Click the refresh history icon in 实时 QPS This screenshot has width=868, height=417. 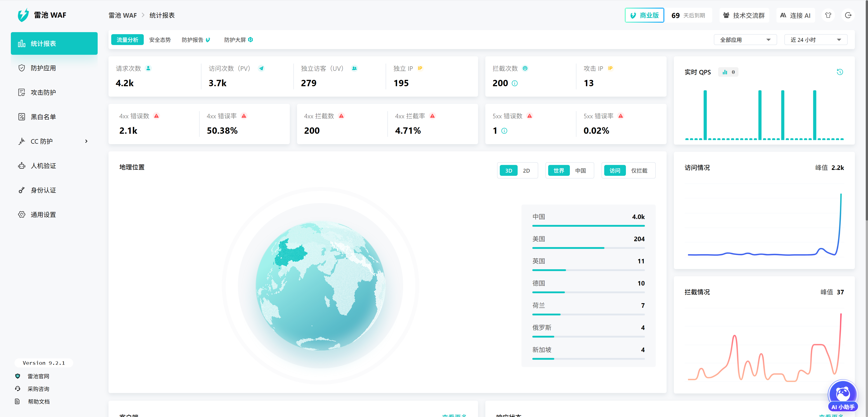840,72
